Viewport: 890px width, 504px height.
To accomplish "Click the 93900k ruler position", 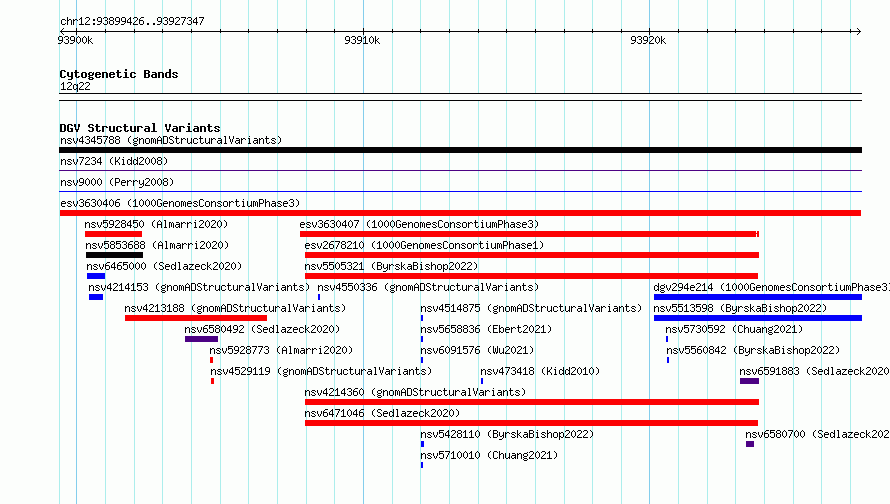I will tap(75, 40).
